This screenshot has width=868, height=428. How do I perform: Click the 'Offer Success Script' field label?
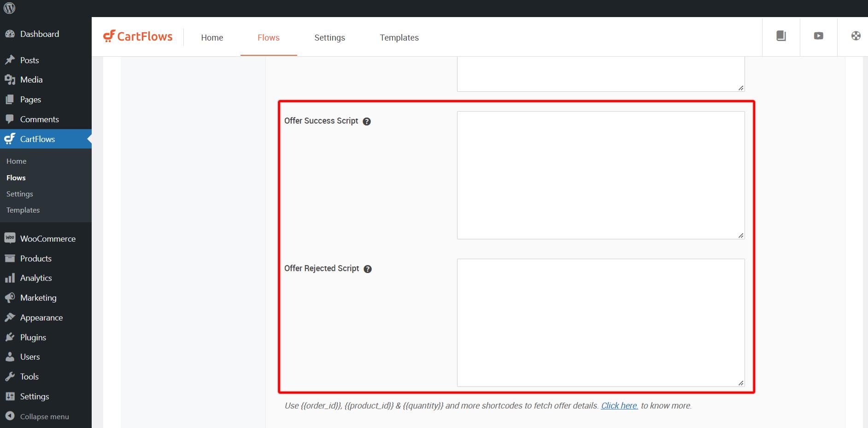(321, 121)
